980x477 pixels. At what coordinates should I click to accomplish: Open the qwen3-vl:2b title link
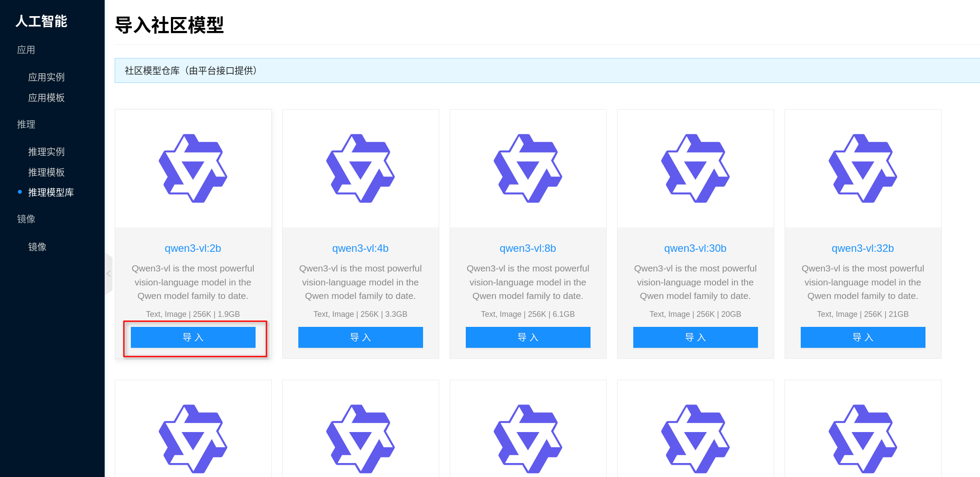coord(193,248)
